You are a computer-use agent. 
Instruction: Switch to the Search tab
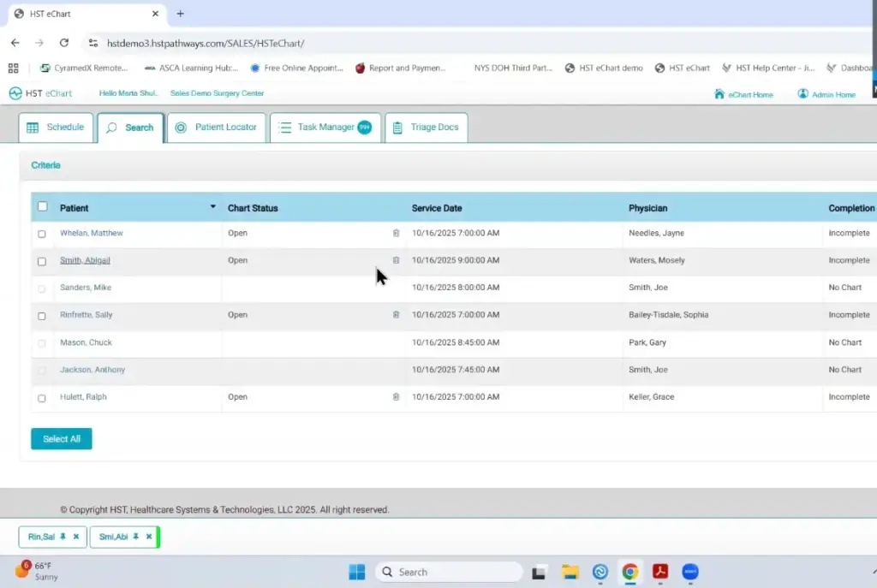130,128
